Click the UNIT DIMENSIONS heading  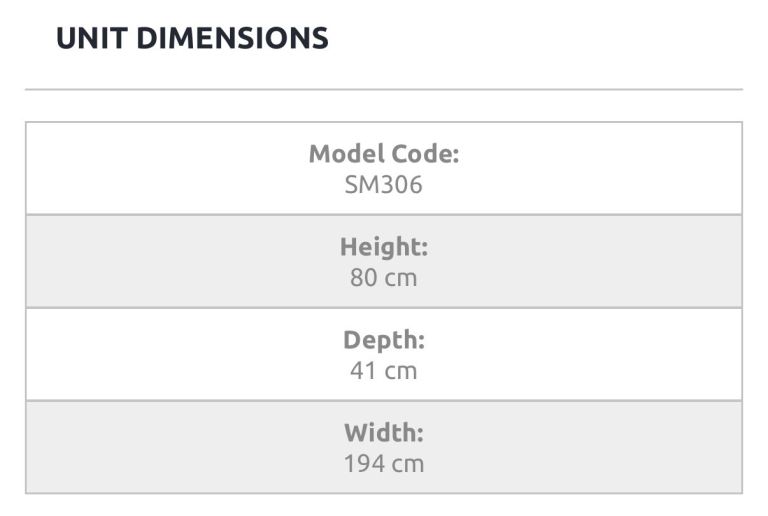[192, 38]
